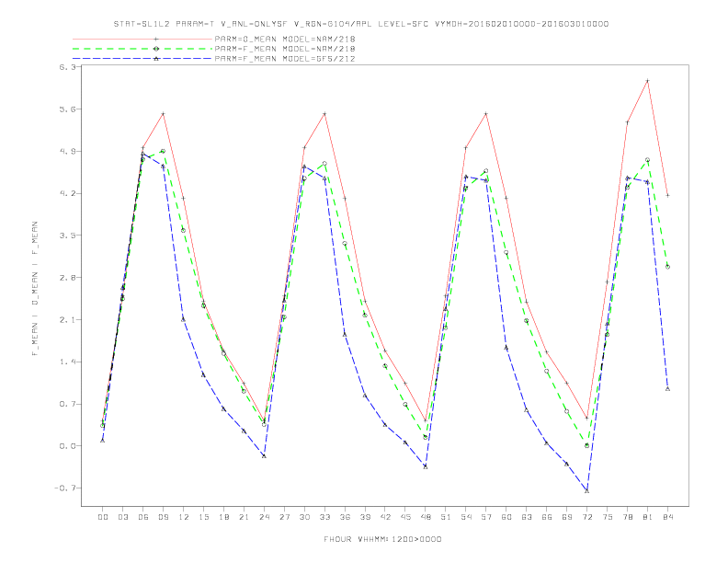
Task: Click x-axis forecast hour label 15
Action: [203, 517]
